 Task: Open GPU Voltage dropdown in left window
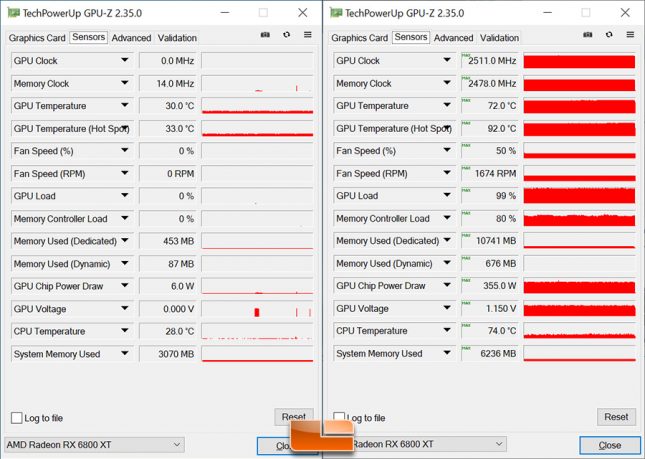click(125, 308)
